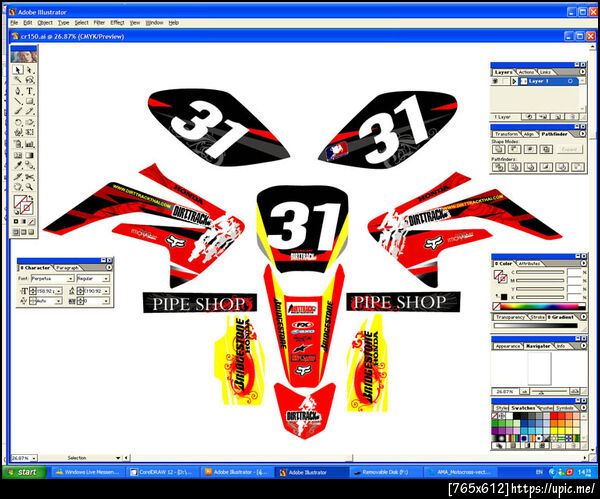Image resolution: width=600 pixels, height=499 pixels.
Task: Choose the Magic Wand tool
Action: (x=18, y=80)
